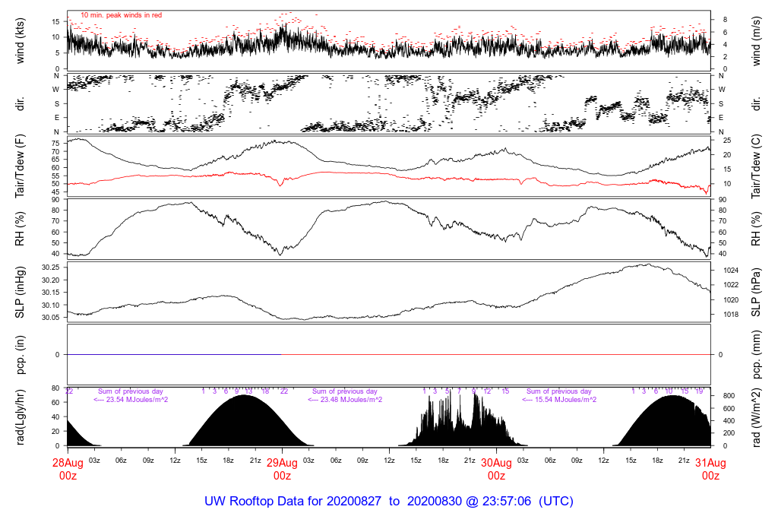The width and height of the screenshot is (778, 532).
Task: Click the 30Aug 00z date marker
Action: (x=496, y=468)
